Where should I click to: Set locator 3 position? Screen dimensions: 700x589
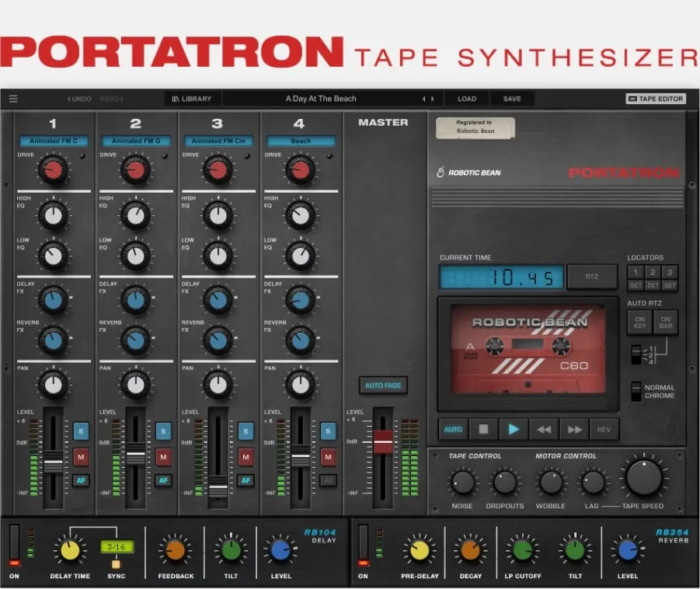(670, 285)
